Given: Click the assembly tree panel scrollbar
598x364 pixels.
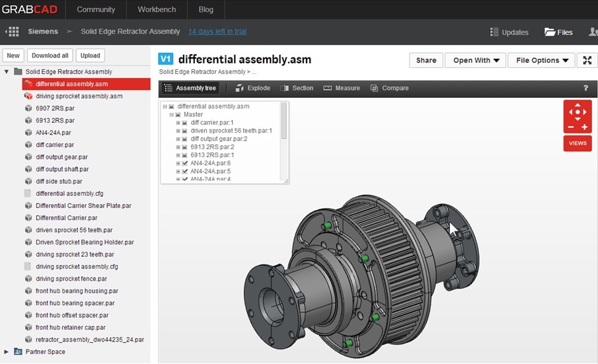Looking at the screenshot, I should [283, 120].
